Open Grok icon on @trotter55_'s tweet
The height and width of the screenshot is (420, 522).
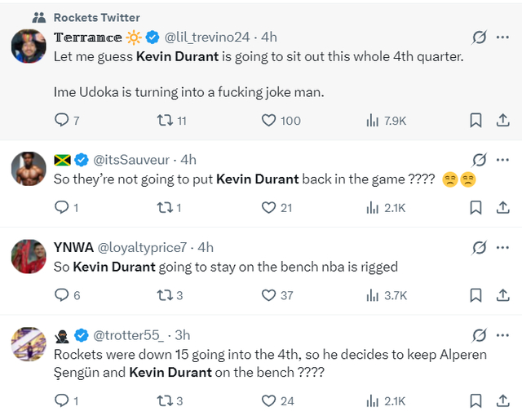coord(480,335)
